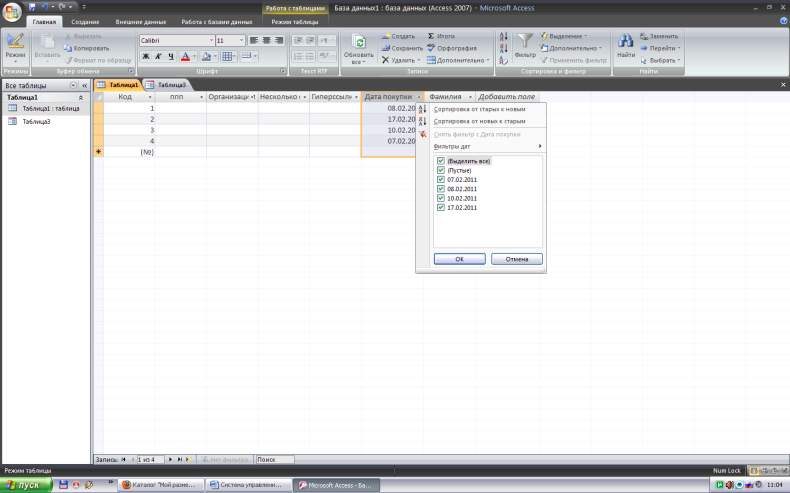Click undo icon in quick access toolbar
790x493 pixels.
tap(44, 7)
